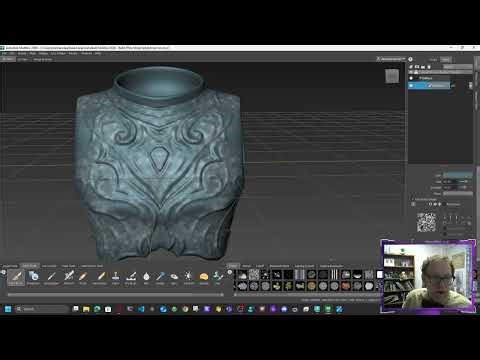Screen dimensions: 480x360
Task: Pick the vertical stripes stamp thumbnail
Action: [334, 275]
